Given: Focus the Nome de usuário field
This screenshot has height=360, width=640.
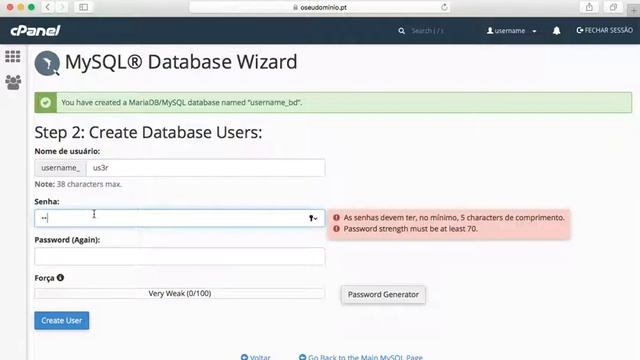Looking at the screenshot, I should pyautogui.click(x=205, y=168).
